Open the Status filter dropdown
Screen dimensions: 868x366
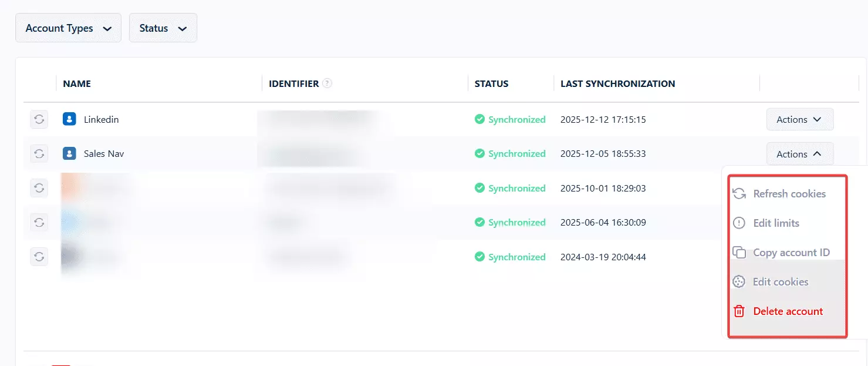click(163, 28)
